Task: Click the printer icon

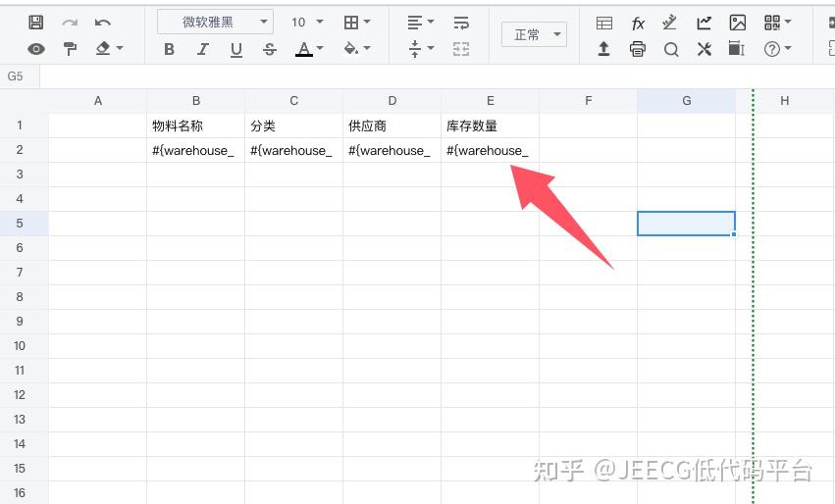Action: click(x=638, y=49)
